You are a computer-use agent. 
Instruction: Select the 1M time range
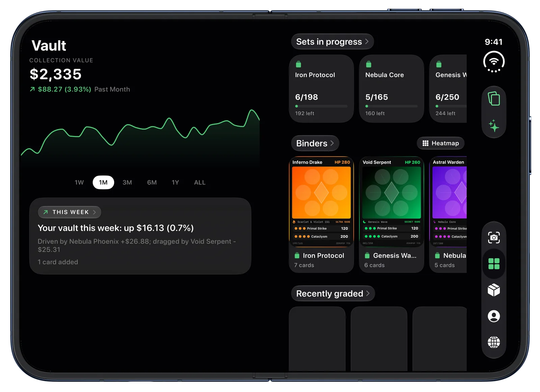(103, 183)
